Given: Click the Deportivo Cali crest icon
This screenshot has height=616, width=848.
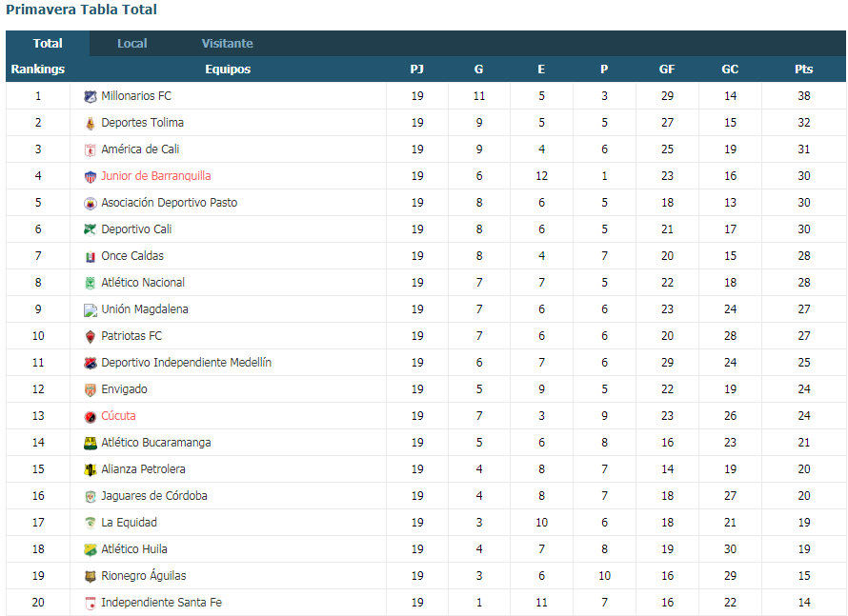Looking at the screenshot, I should 91,229.
